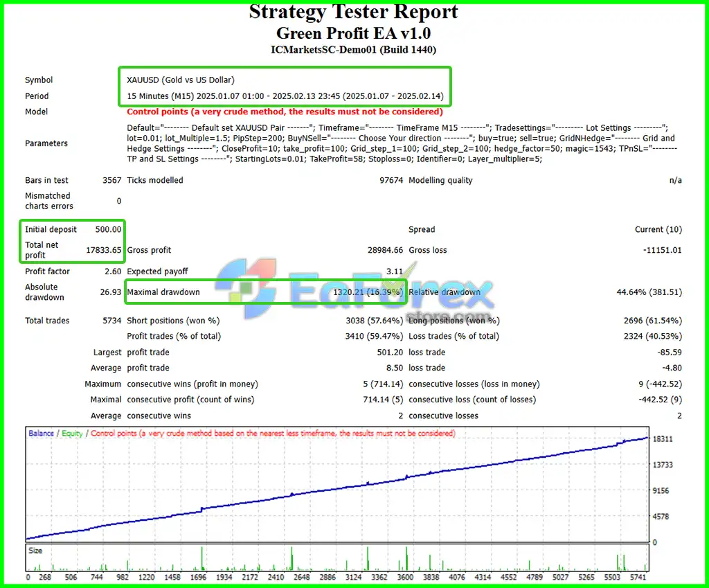This screenshot has height=588, width=709.
Task: Select consecutive wins value '5 (714.14)'
Action: (383, 384)
